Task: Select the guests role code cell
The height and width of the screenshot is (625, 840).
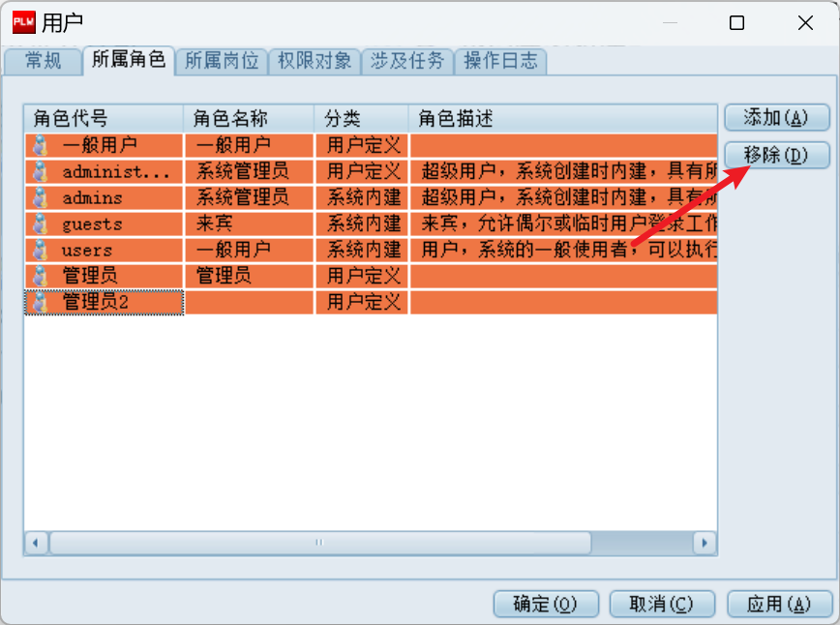Action: tap(104, 223)
